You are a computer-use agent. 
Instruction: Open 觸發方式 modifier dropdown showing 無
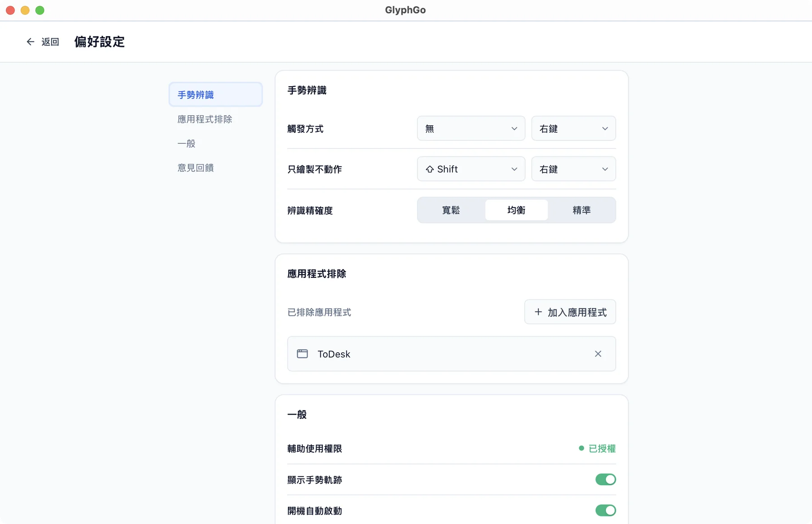click(471, 129)
